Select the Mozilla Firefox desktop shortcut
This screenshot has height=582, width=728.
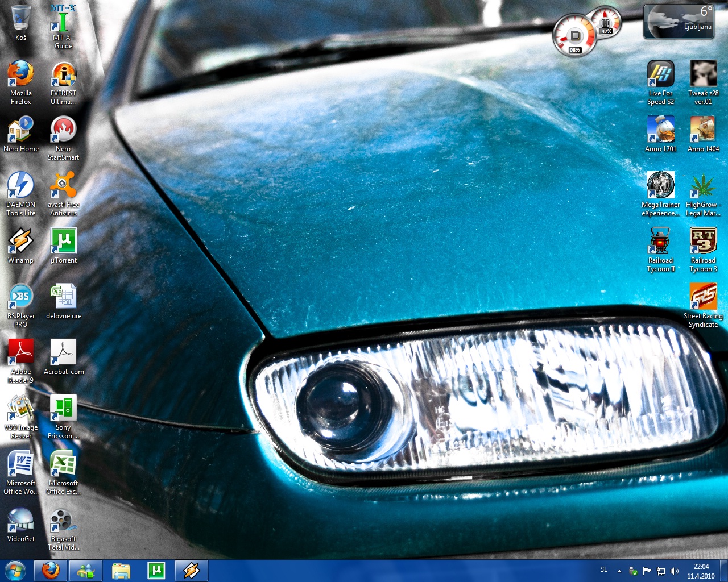pos(21,83)
